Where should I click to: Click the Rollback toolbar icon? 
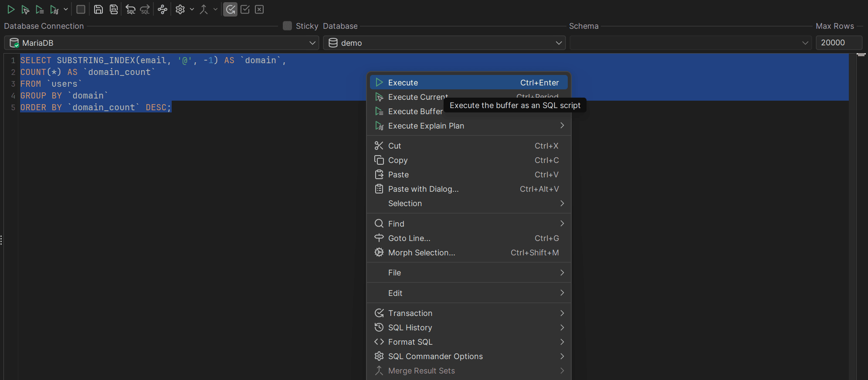point(259,9)
